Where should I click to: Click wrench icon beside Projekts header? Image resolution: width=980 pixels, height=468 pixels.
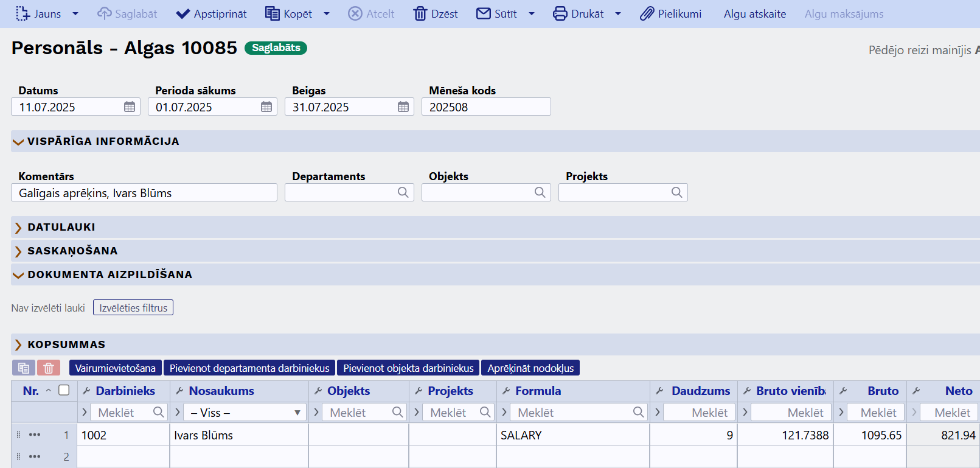(419, 391)
